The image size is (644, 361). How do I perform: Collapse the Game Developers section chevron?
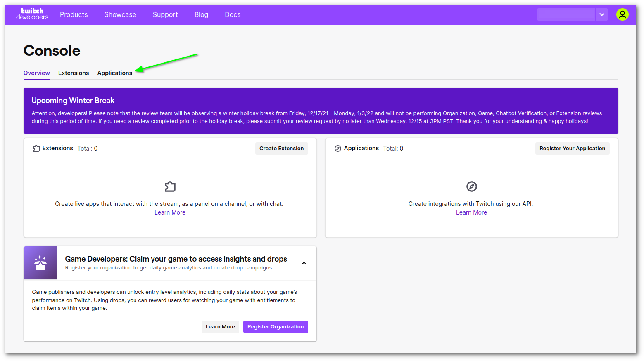coord(304,263)
